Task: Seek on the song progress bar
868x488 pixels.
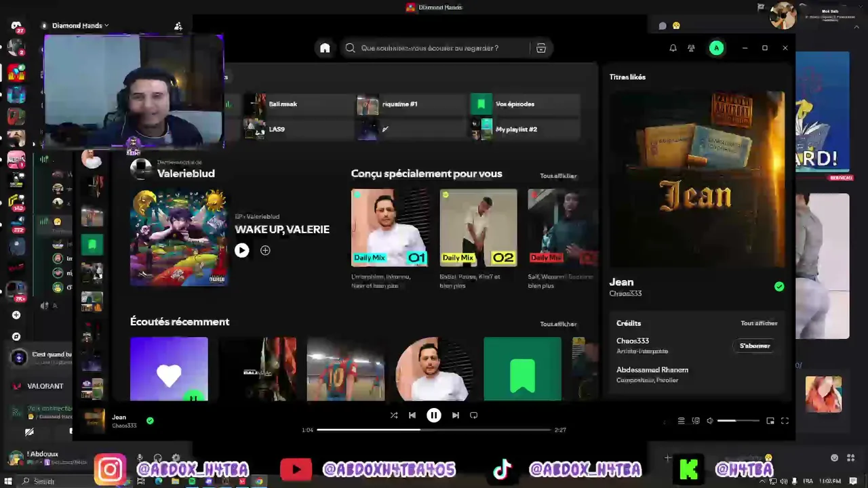Action: [x=433, y=430]
